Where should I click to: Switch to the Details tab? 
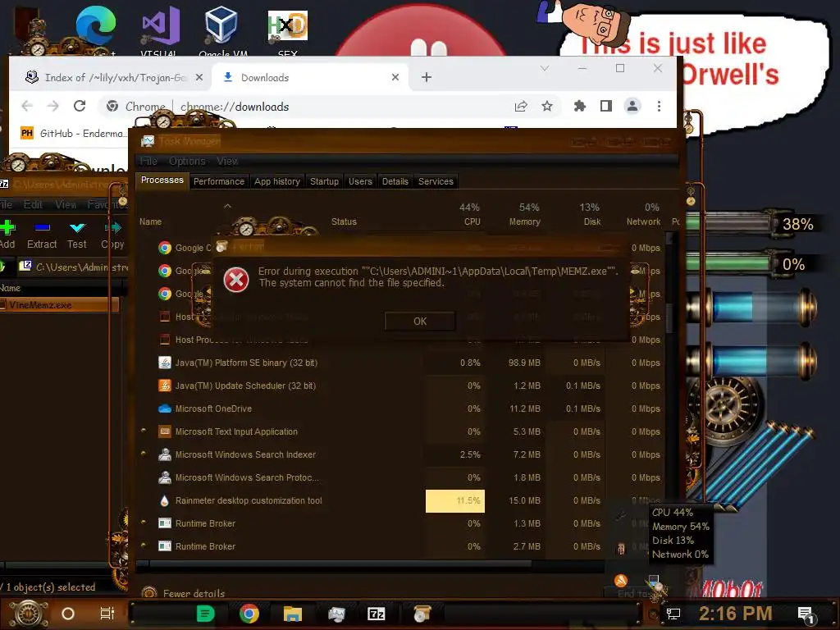pyautogui.click(x=395, y=181)
